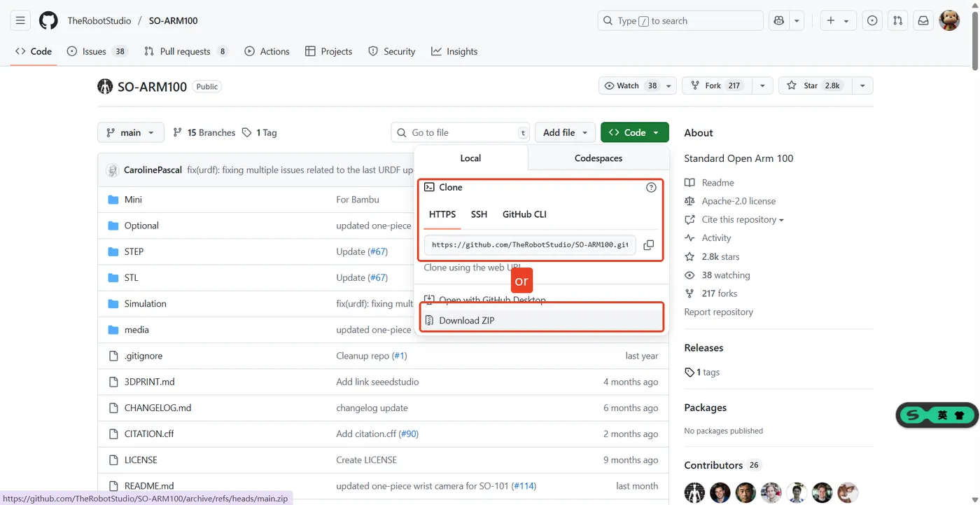Switch to the Projects tab
980x505 pixels.
[329, 51]
